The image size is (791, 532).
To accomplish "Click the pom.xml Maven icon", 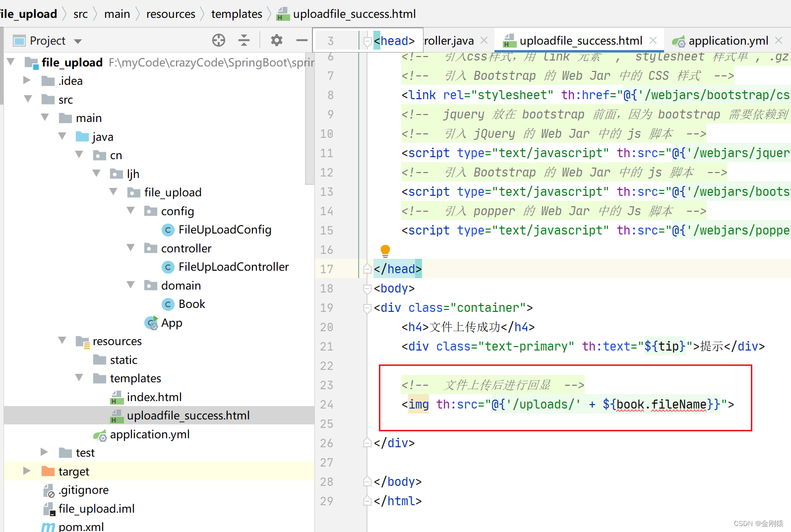I will (48, 527).
